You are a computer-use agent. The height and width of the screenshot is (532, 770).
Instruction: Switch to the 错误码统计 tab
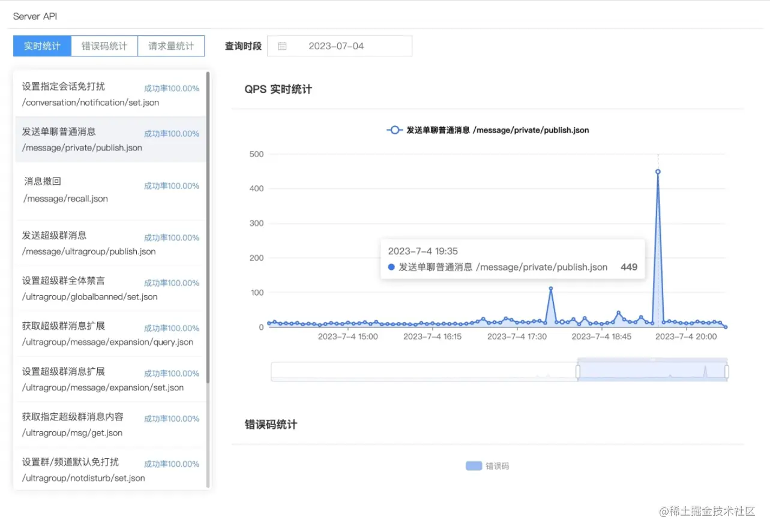click(x=104, y=46)
